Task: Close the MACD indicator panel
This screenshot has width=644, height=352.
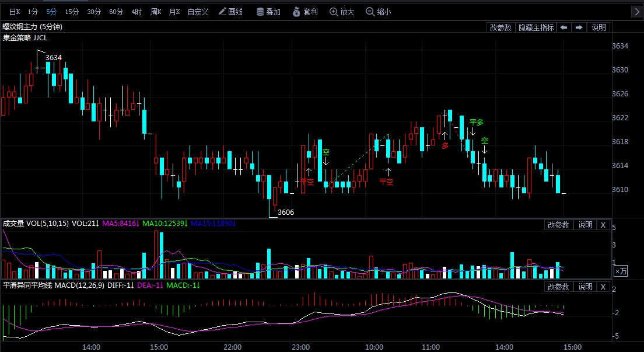Action: tap(603, 287)
